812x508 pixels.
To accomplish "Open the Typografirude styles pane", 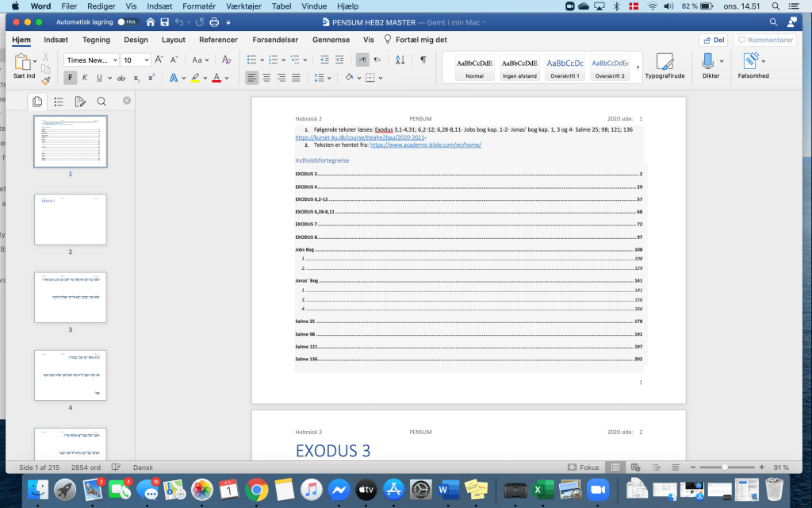I will click(665, 65).
